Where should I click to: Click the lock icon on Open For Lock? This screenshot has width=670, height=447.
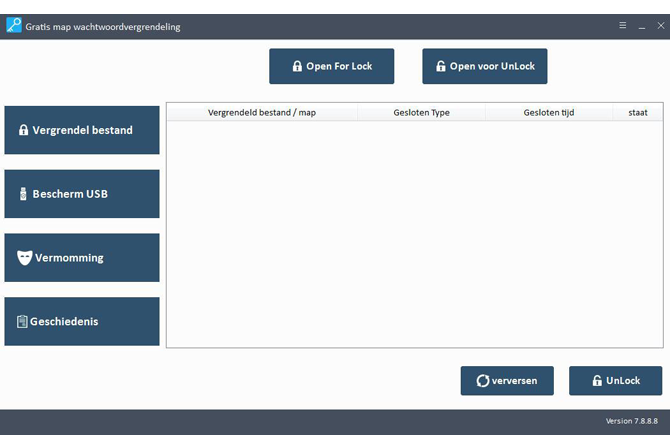pos(297,66)
